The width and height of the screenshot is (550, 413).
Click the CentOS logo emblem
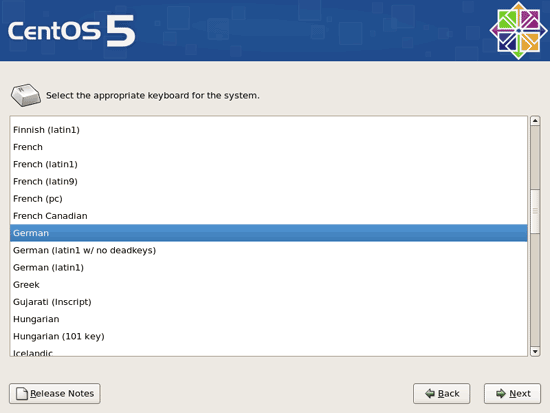518,31
